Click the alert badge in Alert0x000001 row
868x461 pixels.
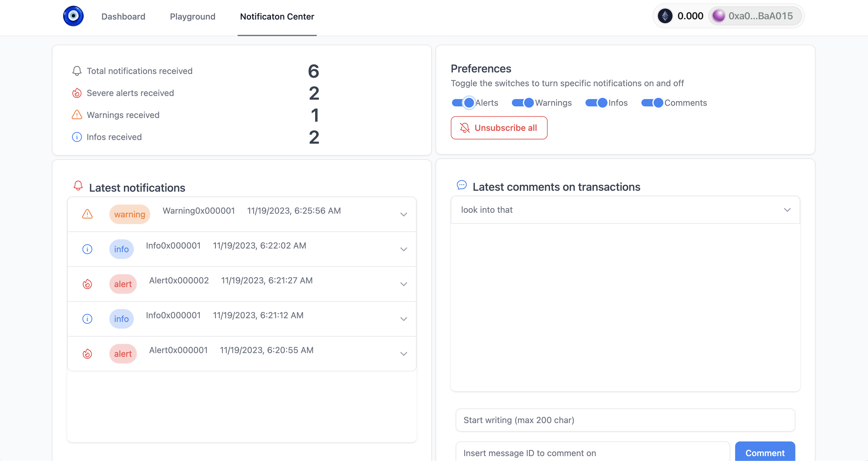point(123,353)
